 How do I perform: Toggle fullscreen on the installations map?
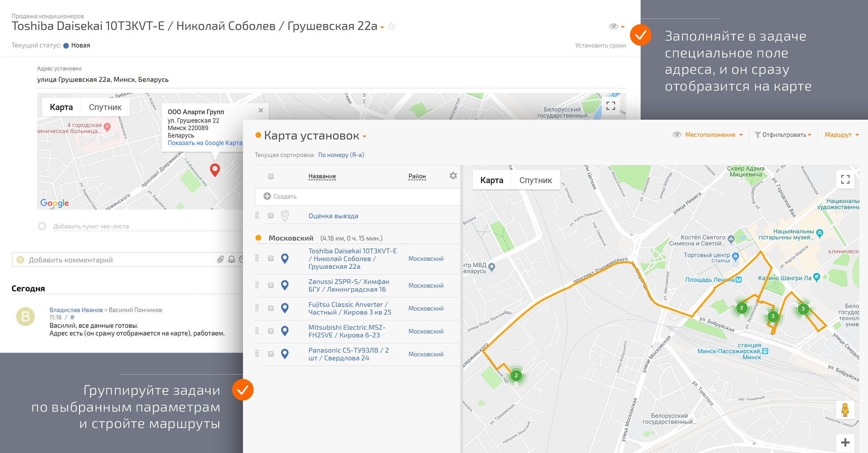(x=845, y=180)
